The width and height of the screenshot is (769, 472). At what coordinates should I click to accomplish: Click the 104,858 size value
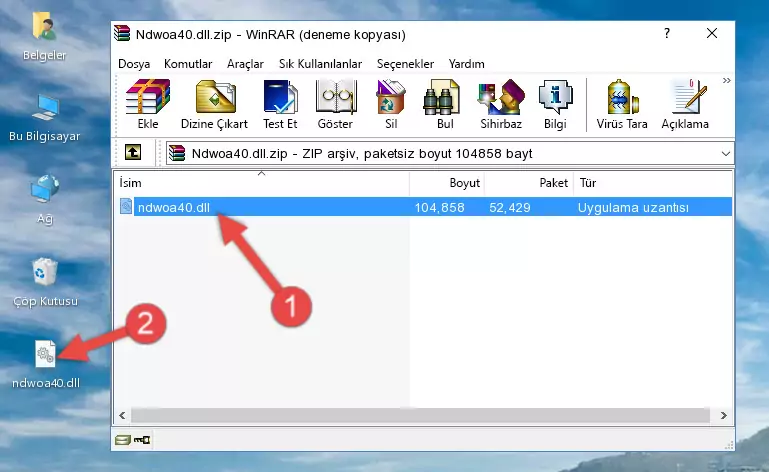pos(439,208)
